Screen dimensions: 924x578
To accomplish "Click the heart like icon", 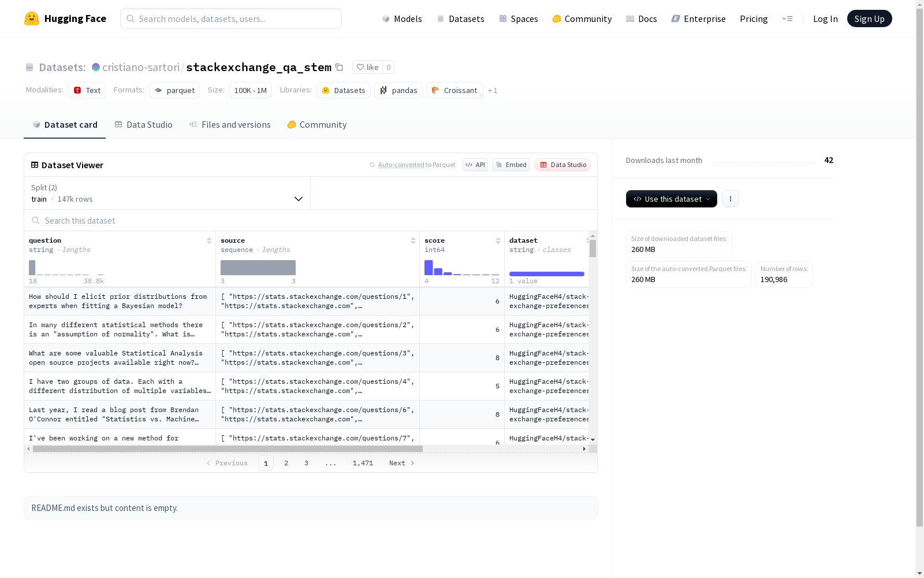I will (x=360, y=67).
